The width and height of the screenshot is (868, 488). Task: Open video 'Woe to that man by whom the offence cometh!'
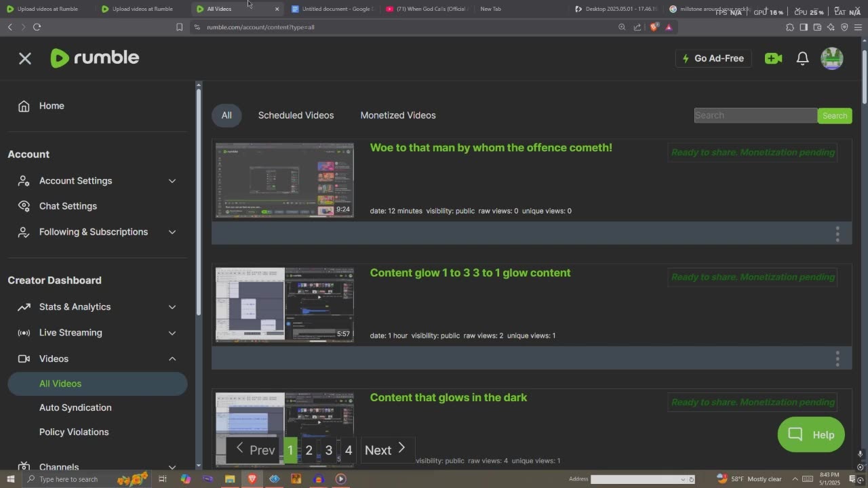point(491,148)
